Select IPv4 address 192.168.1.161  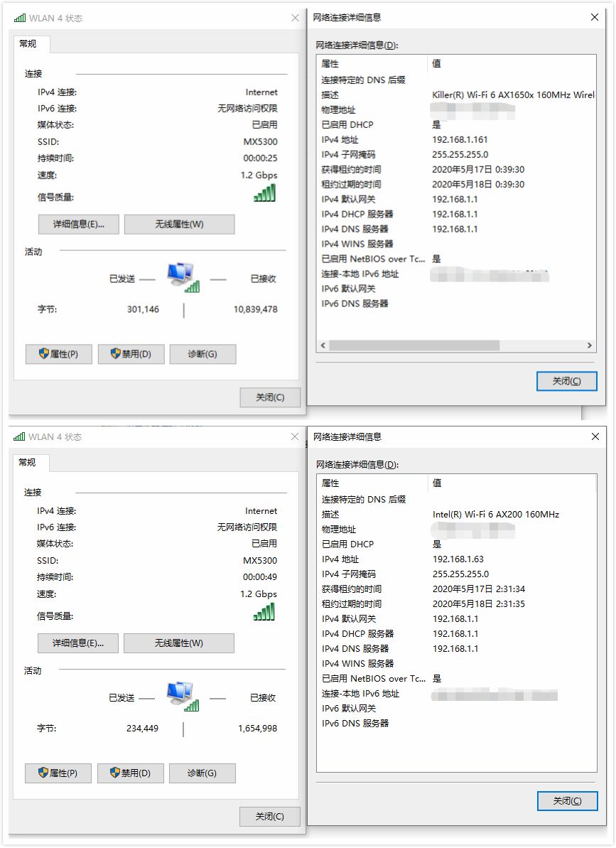pyautogui.click(x=460, y=139)
